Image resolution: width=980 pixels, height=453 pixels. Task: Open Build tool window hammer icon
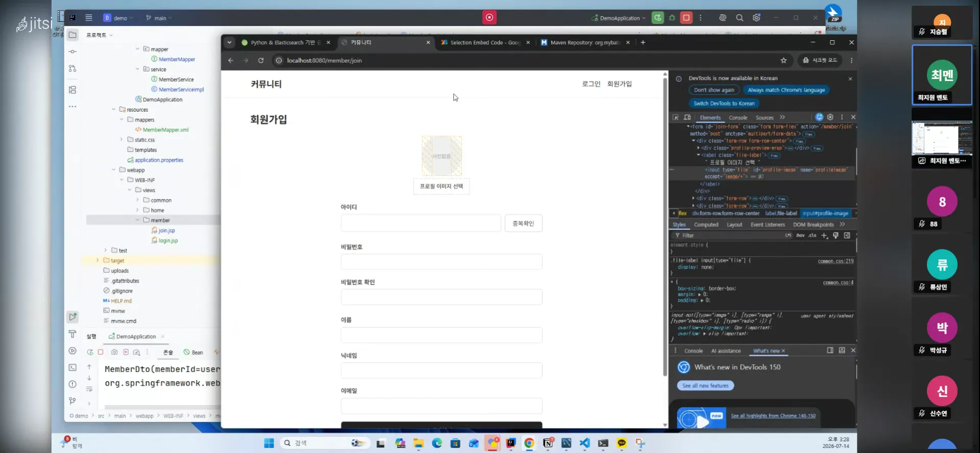[72, 334]
